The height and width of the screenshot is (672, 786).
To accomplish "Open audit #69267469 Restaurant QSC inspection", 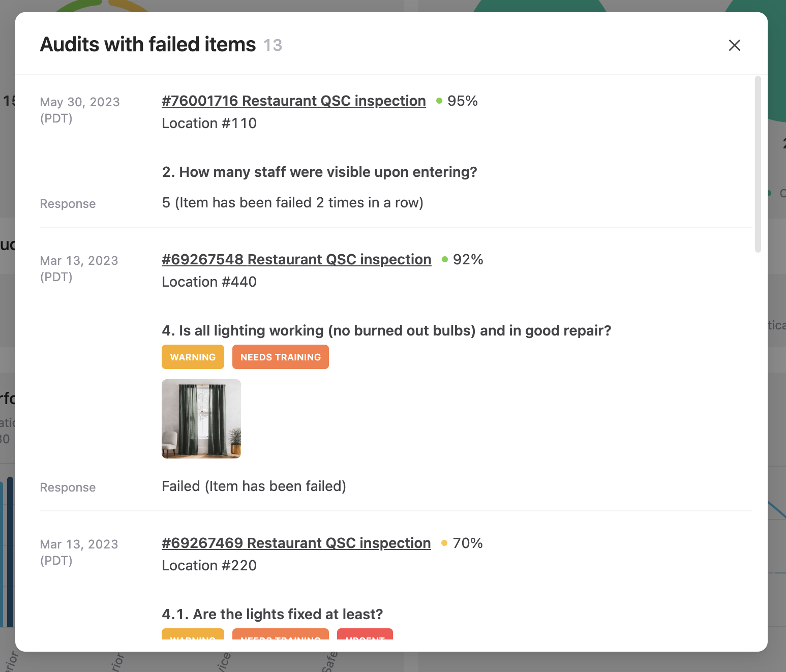I will pos(296,543).
